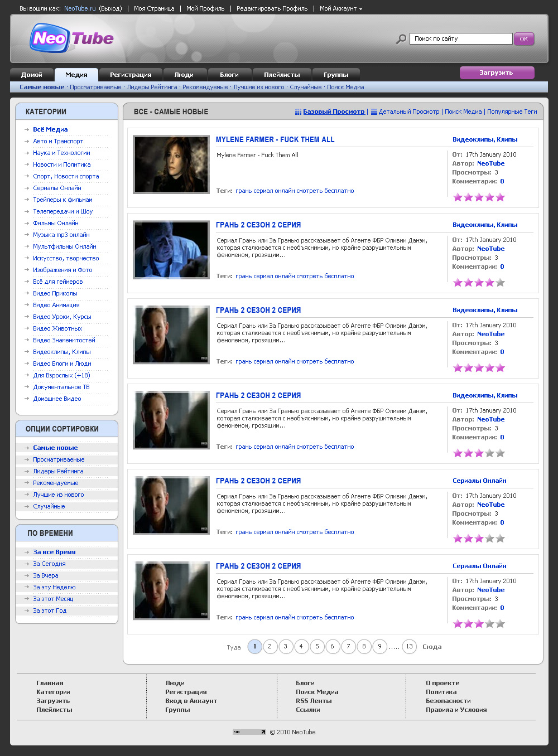The image size is (558, 756).
Task: Click the list icon for Детальный Просмотр
Action: 374,112
